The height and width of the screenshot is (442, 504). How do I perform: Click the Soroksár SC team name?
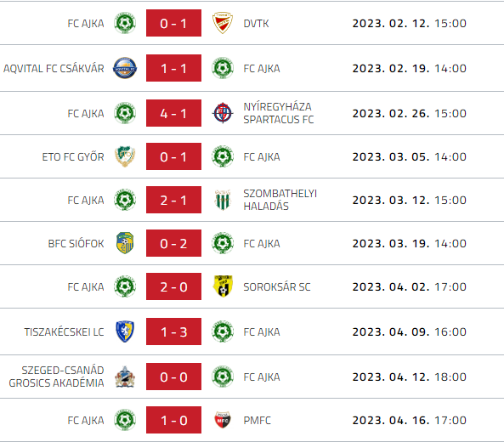click(x=277, y=286)
